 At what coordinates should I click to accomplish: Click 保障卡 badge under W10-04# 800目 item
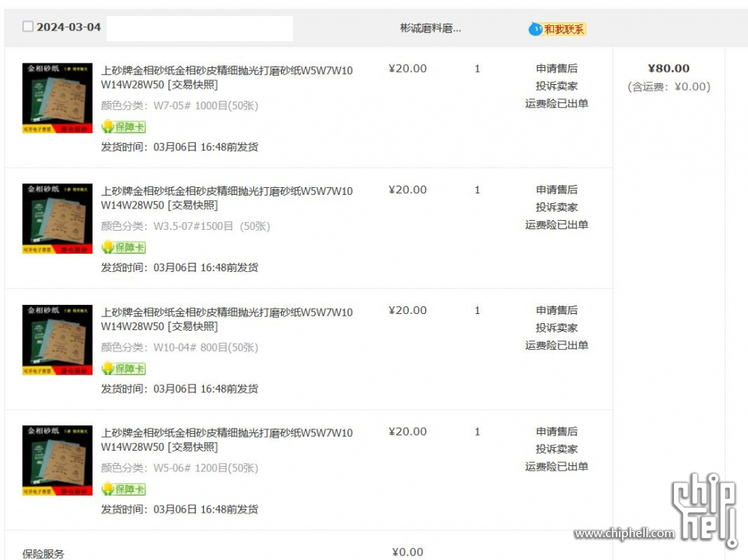pos(124,369)
